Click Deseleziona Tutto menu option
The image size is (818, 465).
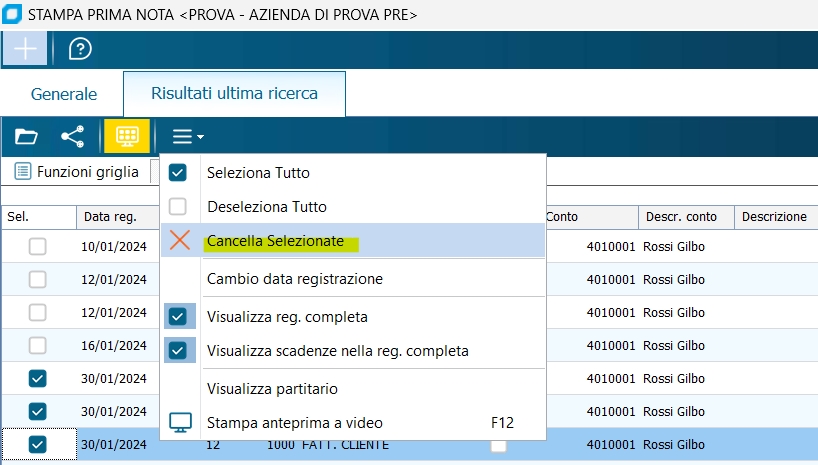[267, 207]
